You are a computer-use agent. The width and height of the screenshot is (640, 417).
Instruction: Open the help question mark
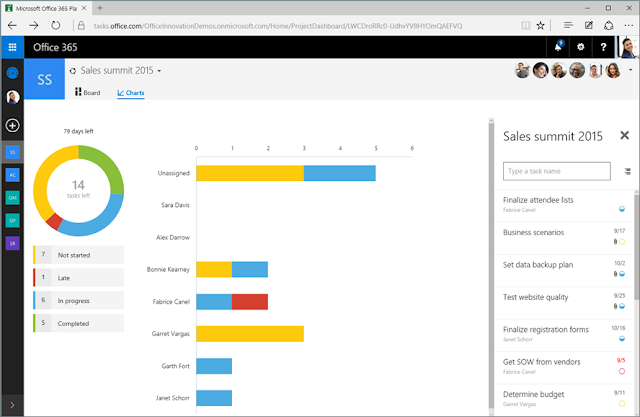(x=603, y=47)
